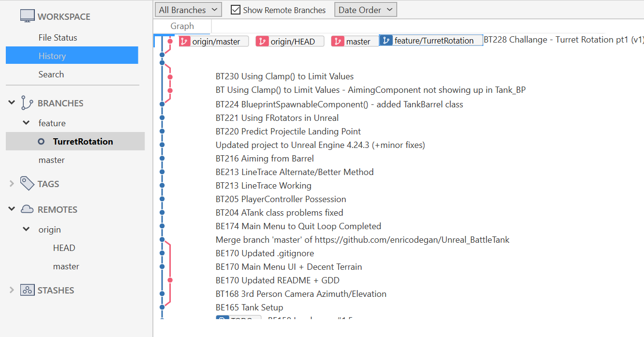Open Search in the workspace sidebar
Viewport: 644px width, 337px height.
pos(51,74)
